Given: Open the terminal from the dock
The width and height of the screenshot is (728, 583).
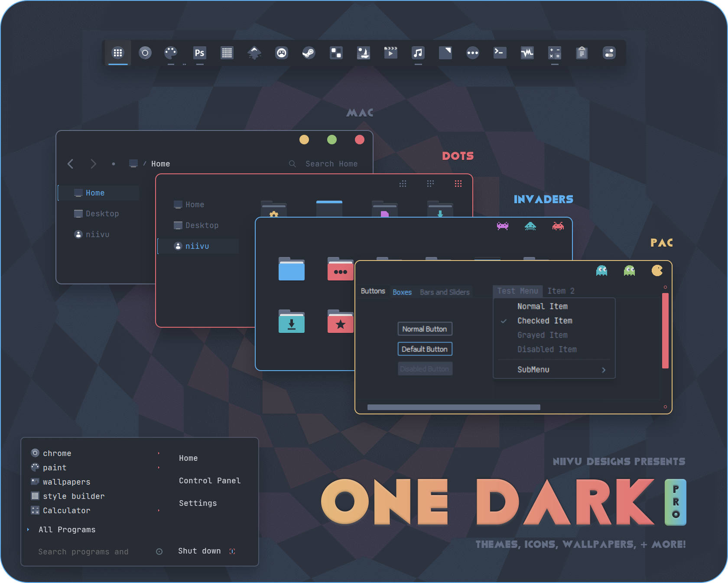Looking at the screenshot, I should [x=500, y=53].
